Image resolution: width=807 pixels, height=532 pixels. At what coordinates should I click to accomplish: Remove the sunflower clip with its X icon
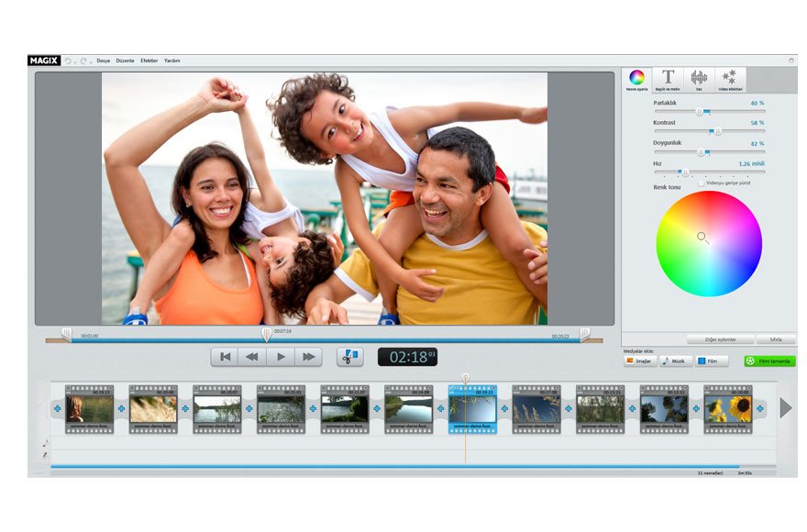(x=749, y=388)
